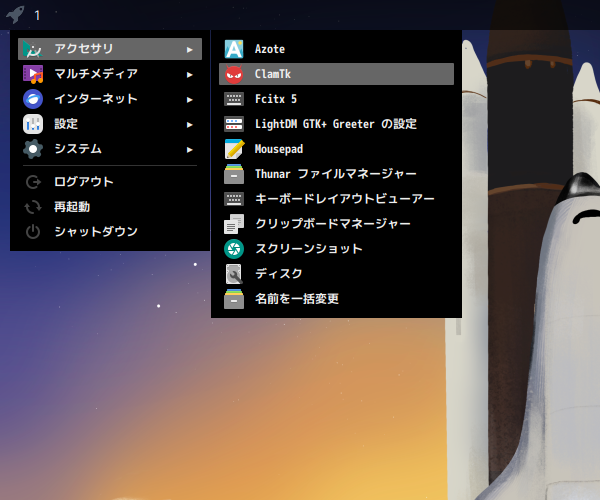Open ディスク utility entry

tap(336, 274)
